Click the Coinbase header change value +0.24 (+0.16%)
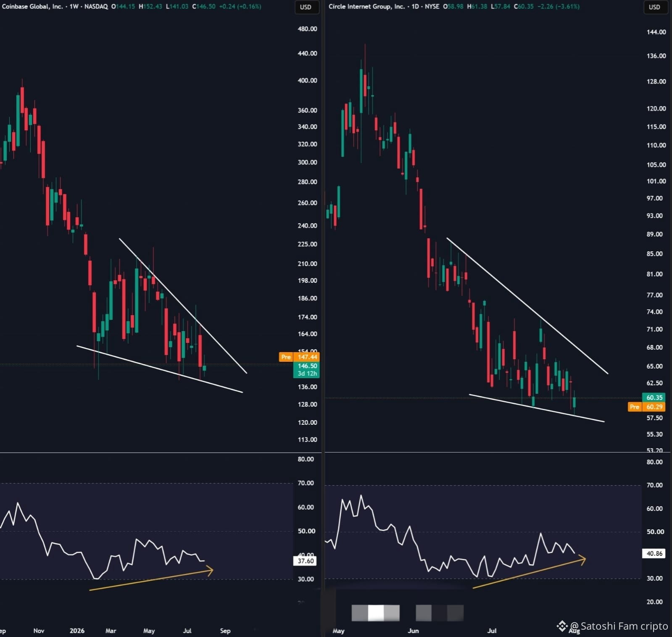The image size is (672, 637). tap(240, 7)
